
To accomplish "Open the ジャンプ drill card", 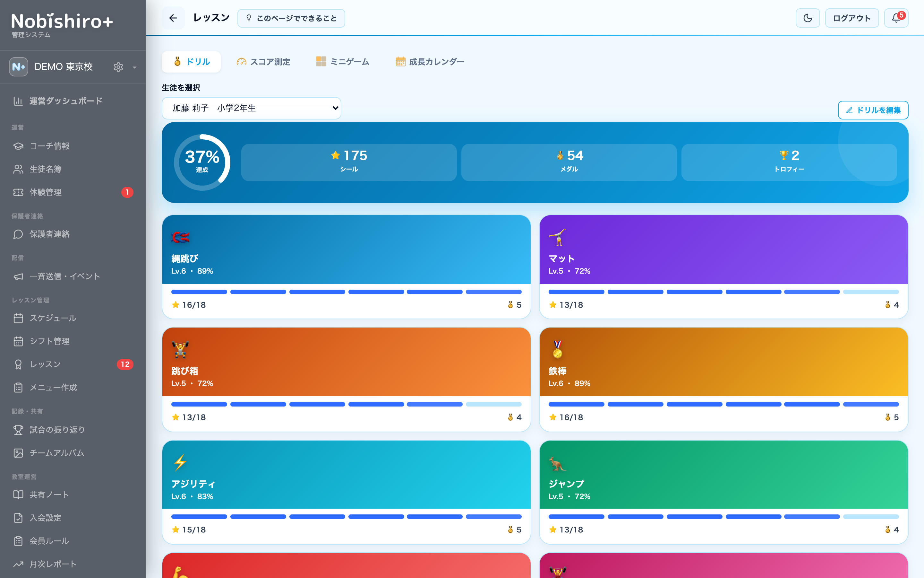I will (x=723, y=492).
